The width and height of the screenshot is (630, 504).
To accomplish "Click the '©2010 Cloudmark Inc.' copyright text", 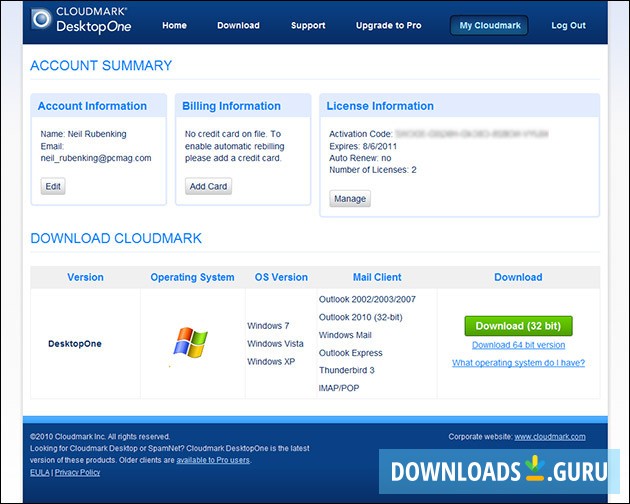I will (100, 436).
